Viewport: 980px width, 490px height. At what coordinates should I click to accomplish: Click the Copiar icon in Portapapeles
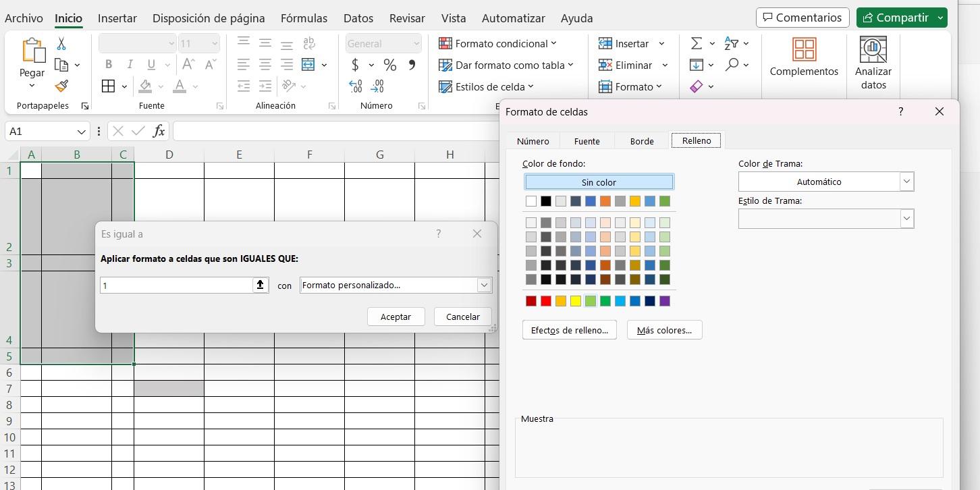pyautogui.click(x=61, y=65)
